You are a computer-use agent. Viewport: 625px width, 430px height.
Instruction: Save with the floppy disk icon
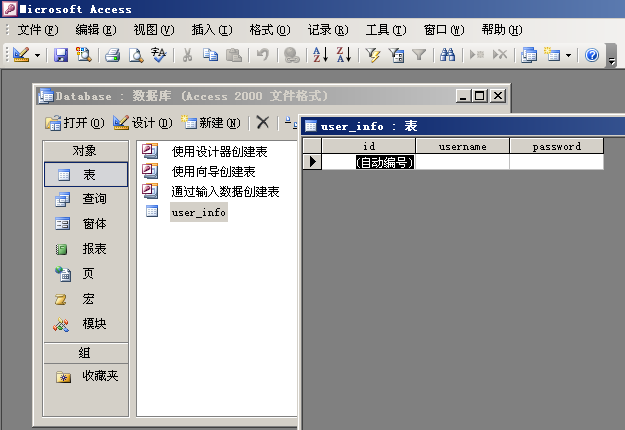pos(61,55)
